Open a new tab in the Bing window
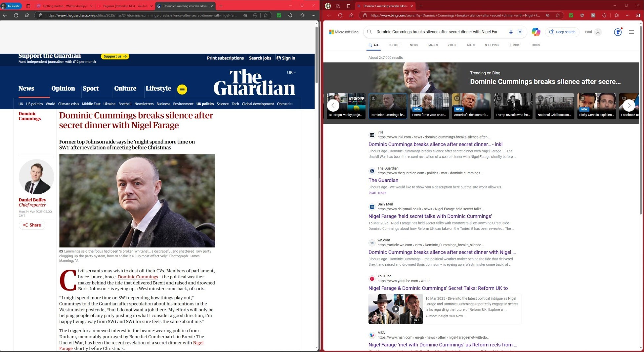Image resolution: width=644 pixels, height=352 pixels. [421, 6]
